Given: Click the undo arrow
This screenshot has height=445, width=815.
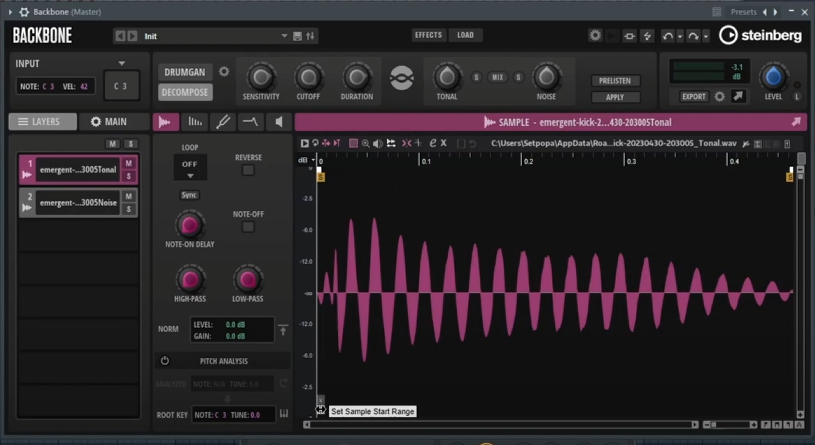Looking at the screenshot, I should 667,36.
